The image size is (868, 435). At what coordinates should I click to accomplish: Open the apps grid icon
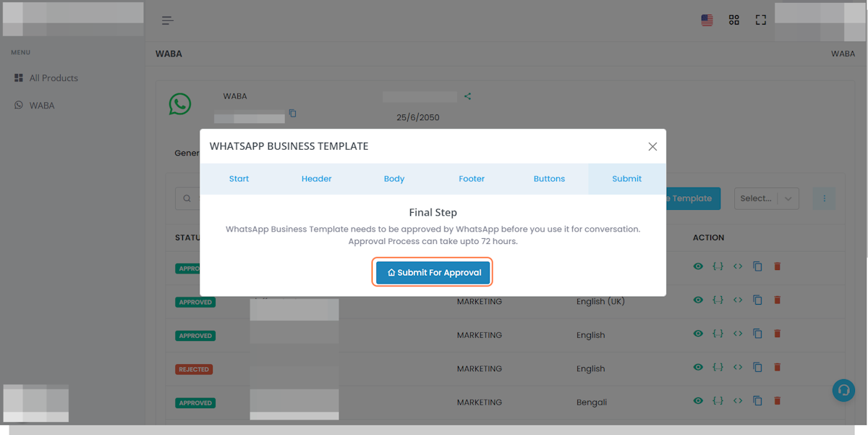(x=734, y=20)
